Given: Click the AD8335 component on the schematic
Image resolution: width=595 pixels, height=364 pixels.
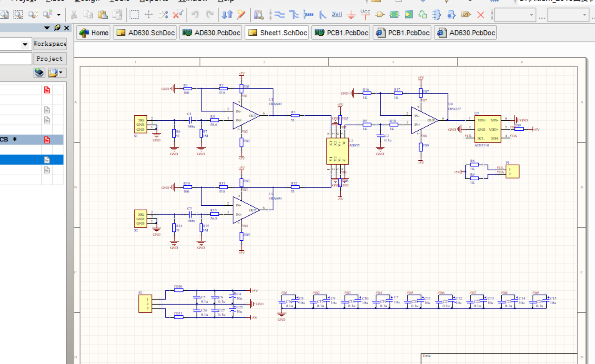Looking at the screenshot, I should tap(337, 151).
